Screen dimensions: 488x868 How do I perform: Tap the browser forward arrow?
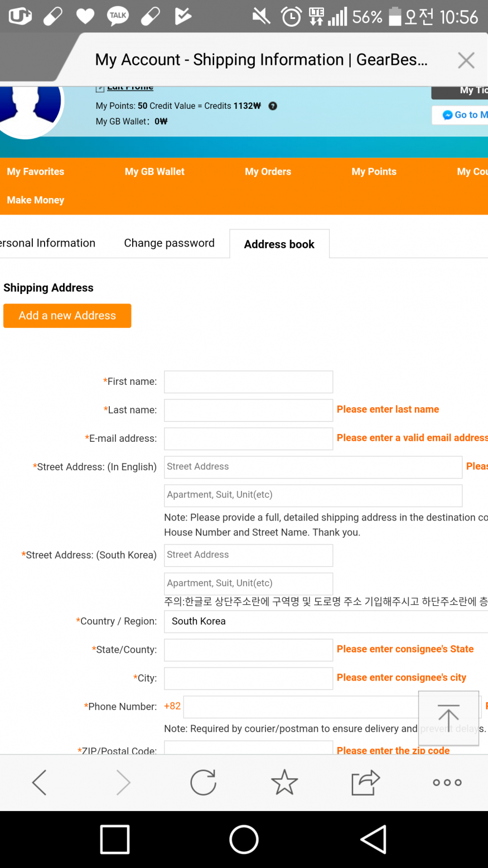coord(123,782)
